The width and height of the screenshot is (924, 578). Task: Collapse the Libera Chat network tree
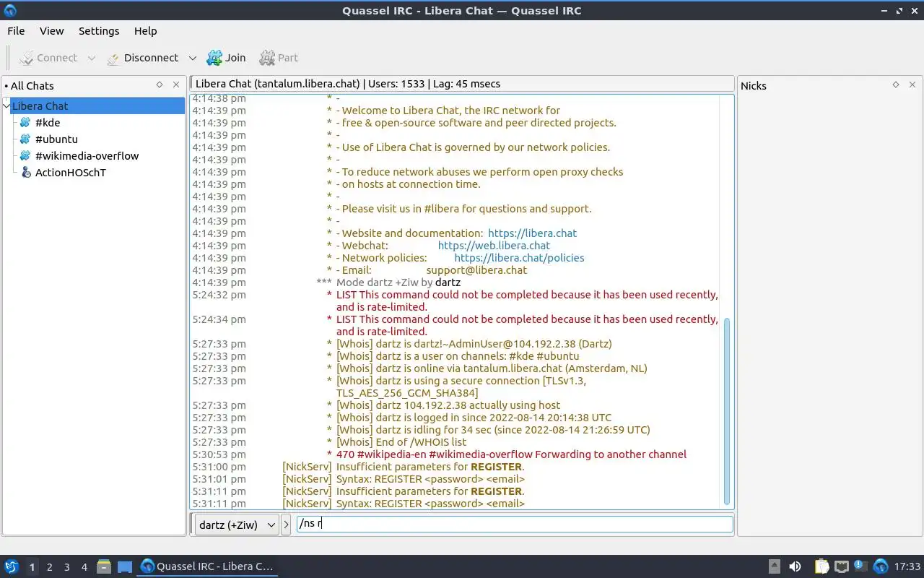click(x=7, y=105)
